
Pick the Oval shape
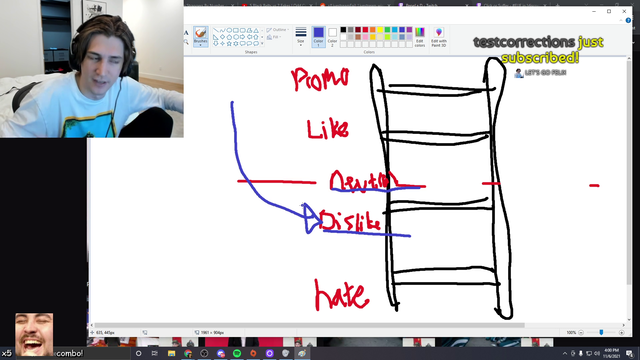click(x=229, y=30)
